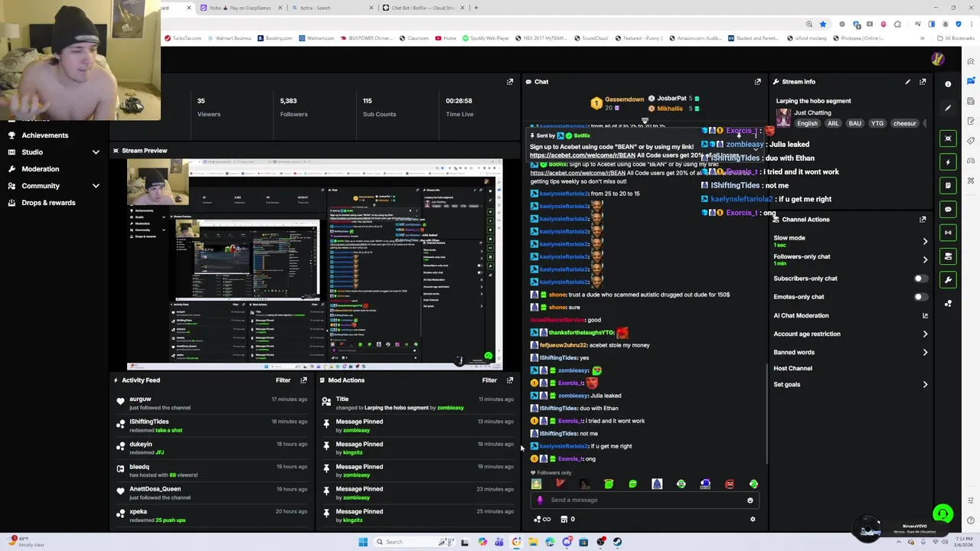Screen dimensions: 980x551
Task: Expand Slow mode options
Action: [x=925, y=241]
